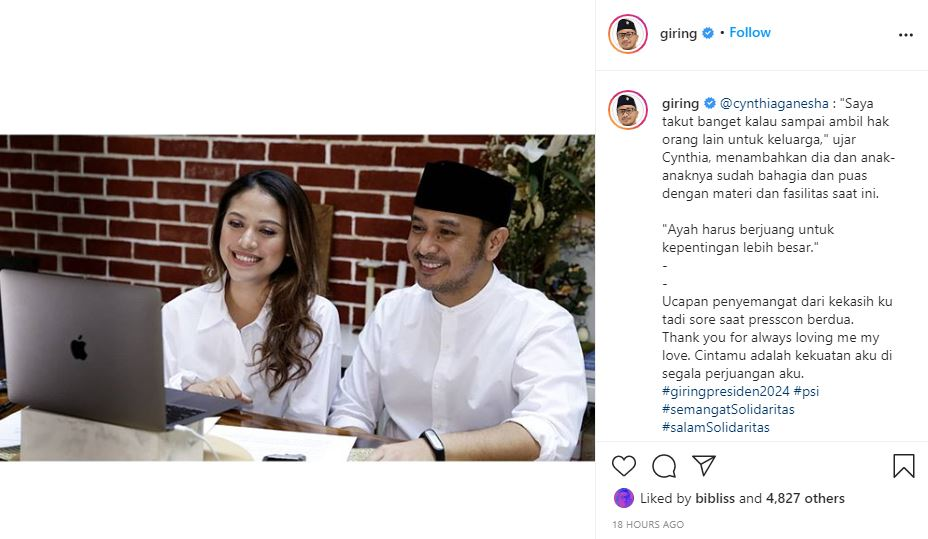This screenshot has width=928, height=539.
Task: Open the #giringpresiden2024 hashtag
Action: pyautogui.click(x=726, y=391)
